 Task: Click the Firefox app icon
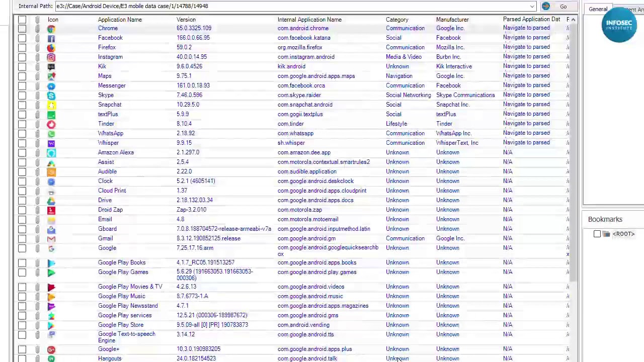coord(51,48)
